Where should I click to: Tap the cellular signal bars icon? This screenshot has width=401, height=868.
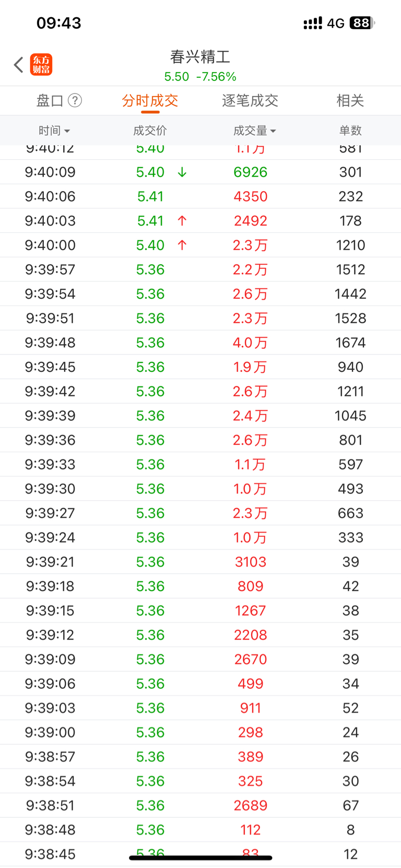tap(313, 24)
